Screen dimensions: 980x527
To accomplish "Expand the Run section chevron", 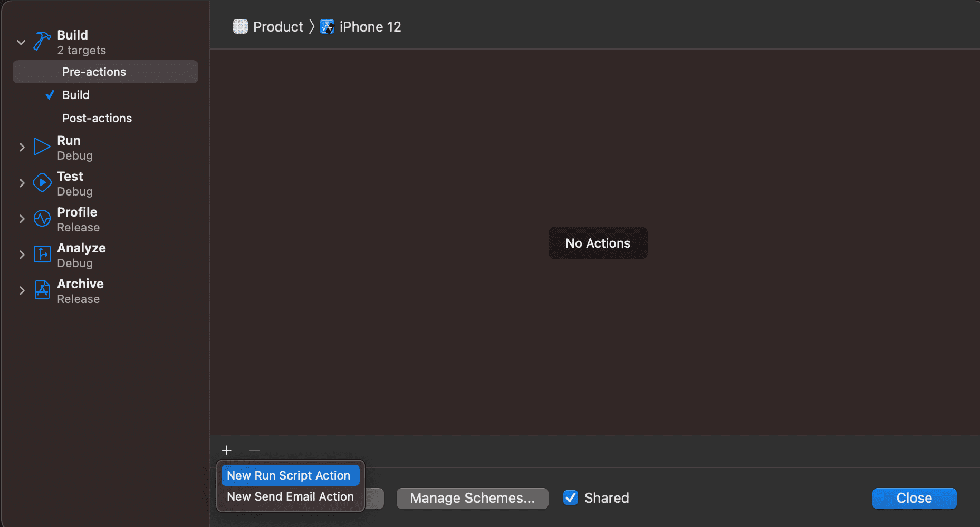I will pos(22,148).
